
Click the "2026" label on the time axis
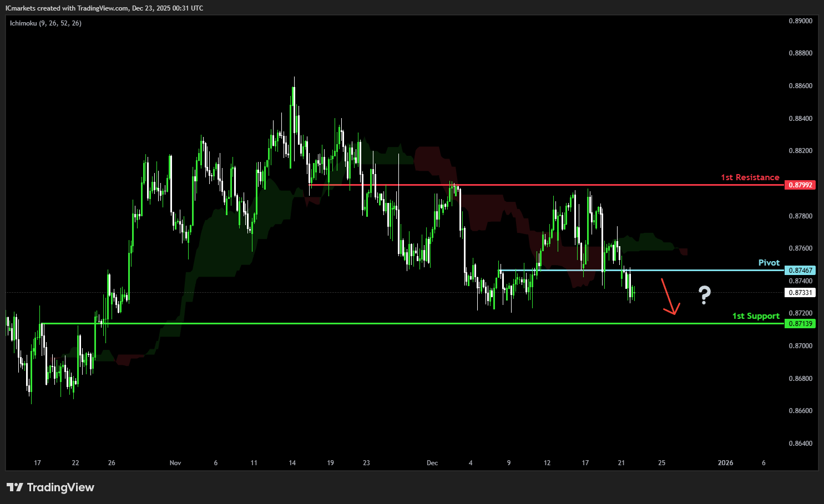[725, 463]
